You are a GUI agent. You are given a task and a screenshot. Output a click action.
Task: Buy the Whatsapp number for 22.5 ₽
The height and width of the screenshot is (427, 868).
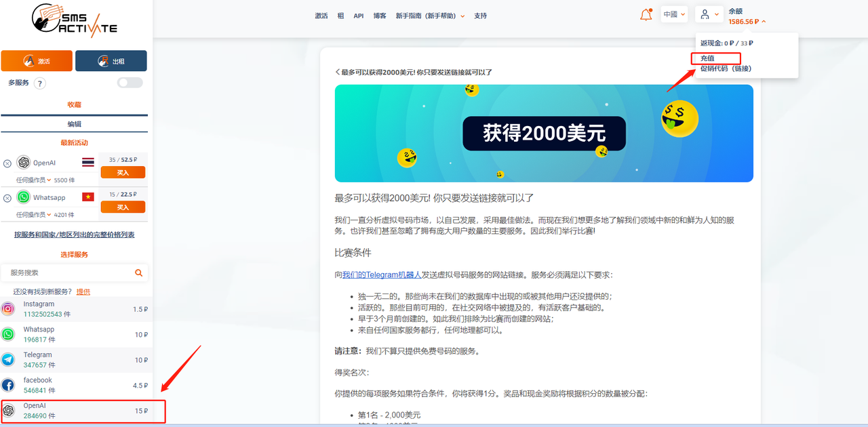123,207
